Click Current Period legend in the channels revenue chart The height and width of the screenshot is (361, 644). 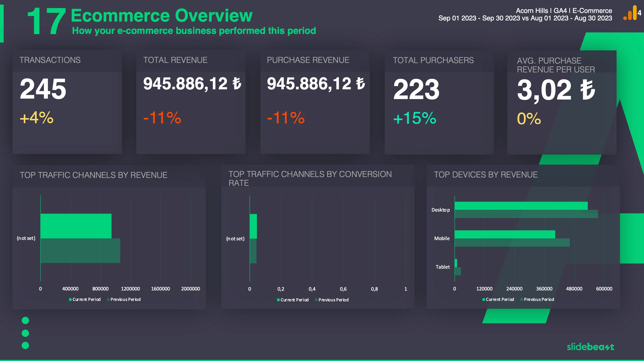click(x=85, y=299)
